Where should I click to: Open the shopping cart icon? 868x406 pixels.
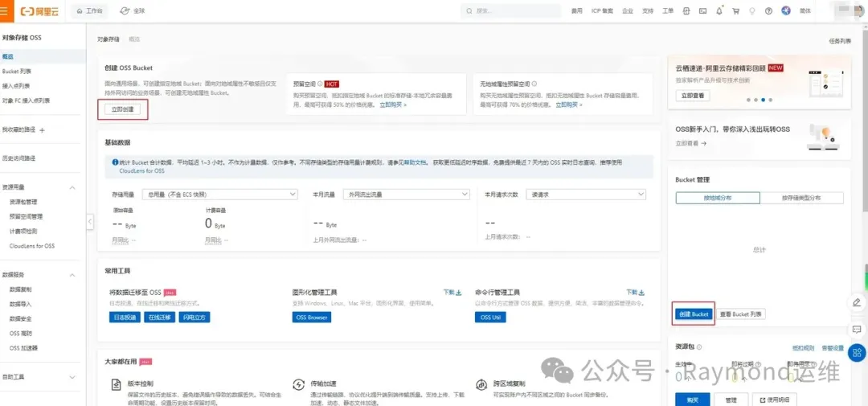coord(735,11)
